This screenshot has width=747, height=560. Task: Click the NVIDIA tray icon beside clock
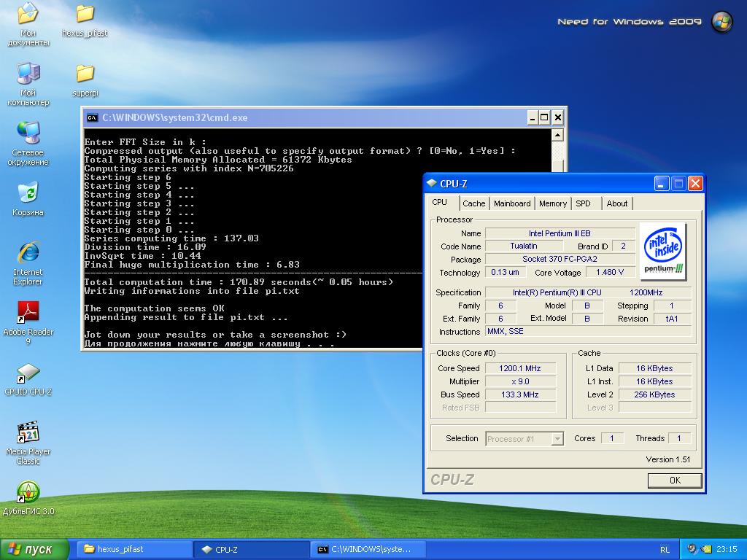(x=706, y=549)
